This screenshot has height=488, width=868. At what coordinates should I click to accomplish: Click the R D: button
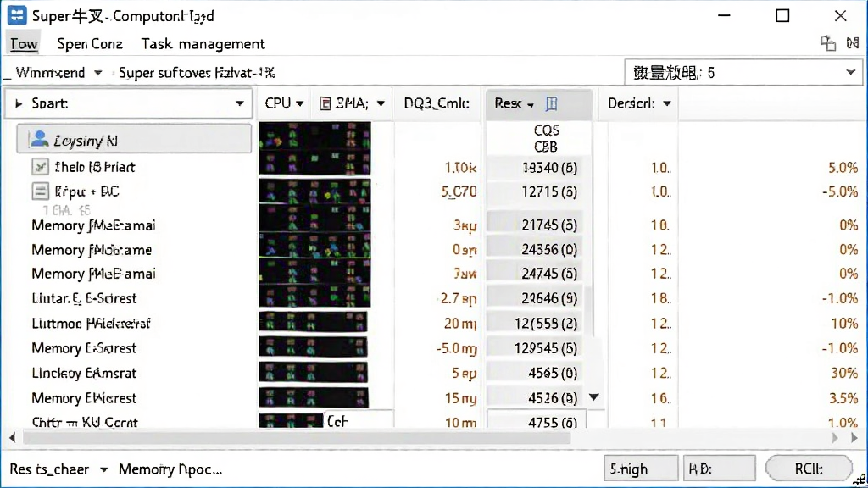point(720,469)
